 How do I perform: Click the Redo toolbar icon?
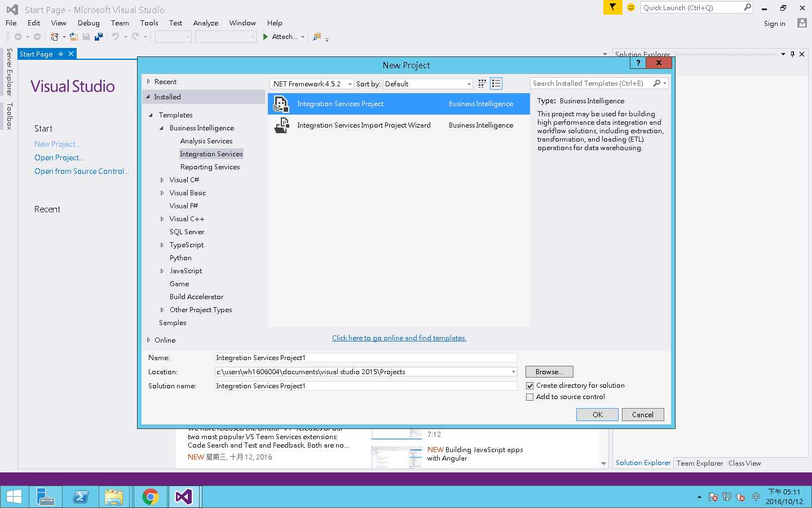(x=135, y=37)
